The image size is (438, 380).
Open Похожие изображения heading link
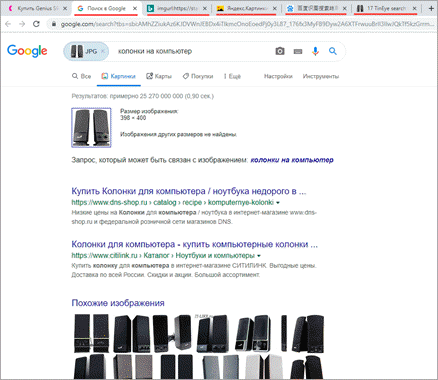point(118,303)
